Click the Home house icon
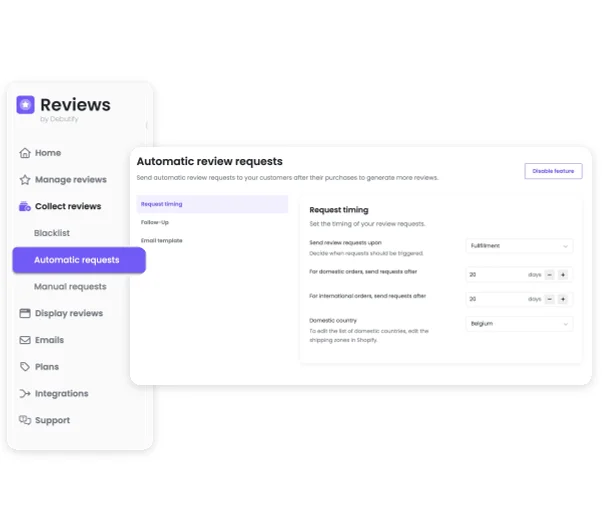 pos(25,153)
